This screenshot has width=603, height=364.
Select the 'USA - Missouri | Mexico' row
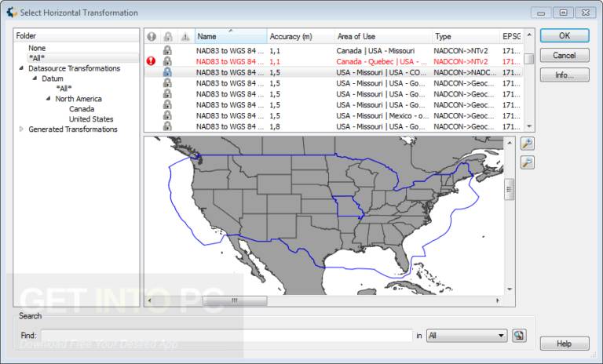[x=334, y=115]
